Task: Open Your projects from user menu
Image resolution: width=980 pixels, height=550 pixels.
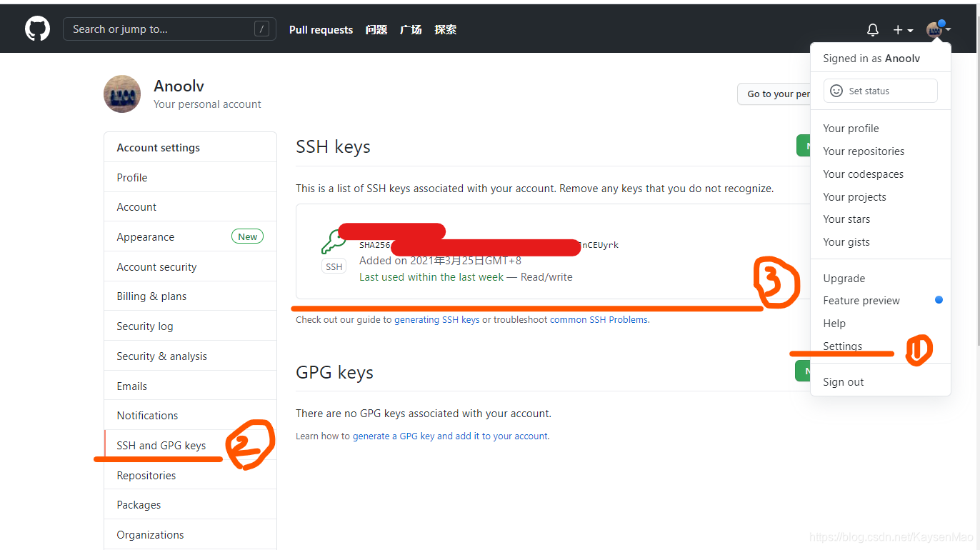Action: [x=880, y=197]
